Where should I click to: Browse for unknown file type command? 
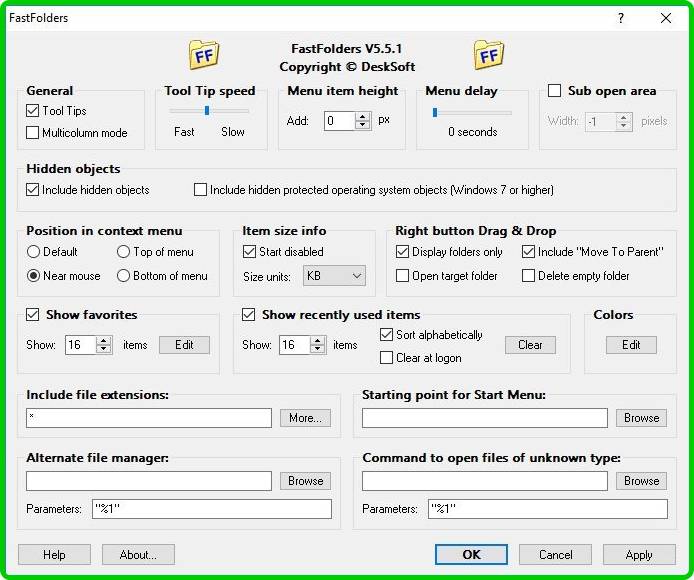641,481
